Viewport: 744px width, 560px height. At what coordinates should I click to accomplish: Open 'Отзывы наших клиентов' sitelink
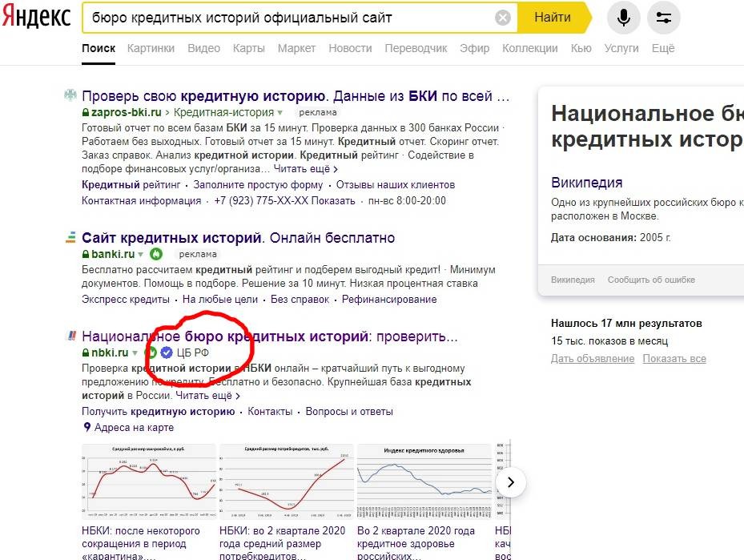pyautogui.click(x=396, y=184)
